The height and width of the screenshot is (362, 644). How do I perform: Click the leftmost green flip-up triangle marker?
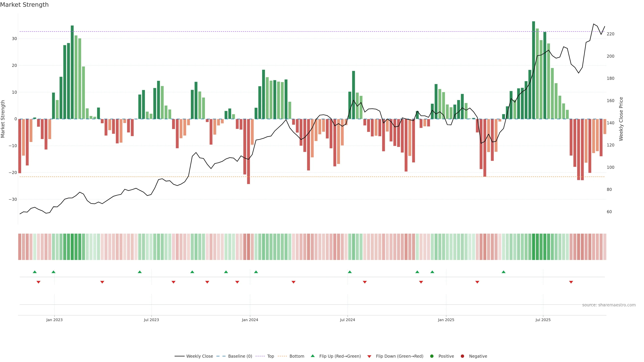pos(35,272)
